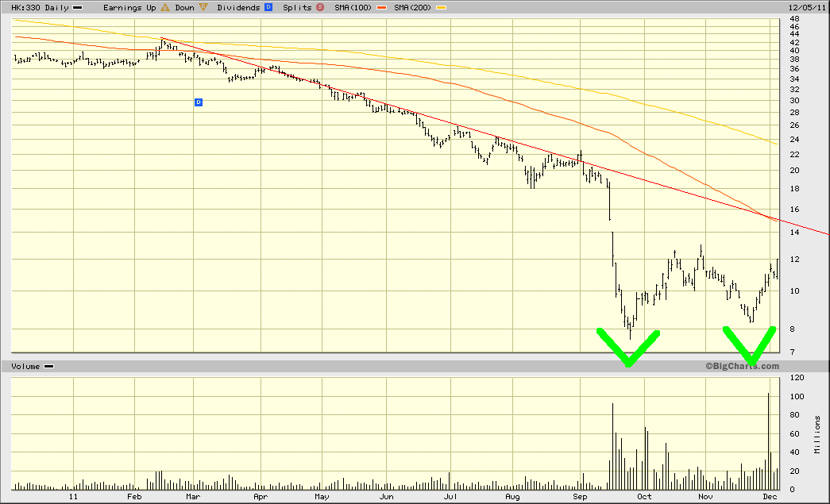Click the 'May' month label
Image resolution: width=830 pixels, height=504 pixels.
click(x=322, y=497)
